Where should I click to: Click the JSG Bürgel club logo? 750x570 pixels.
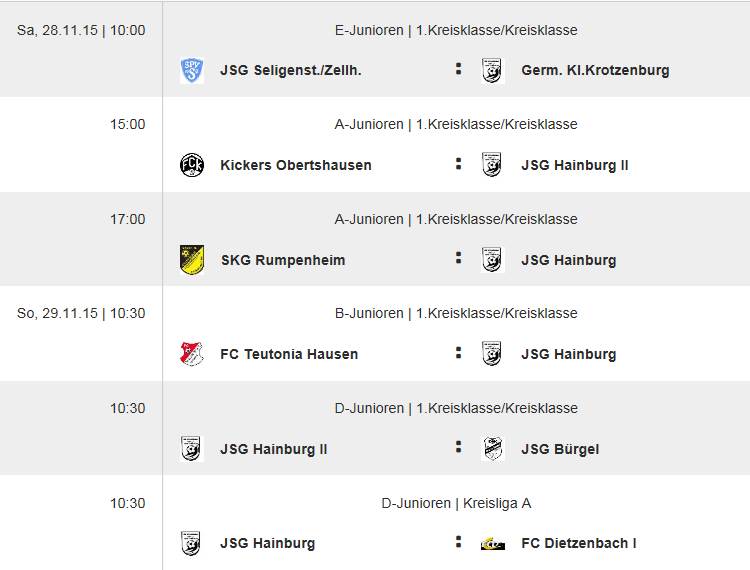pyautogui.click(x=492, y=449)
